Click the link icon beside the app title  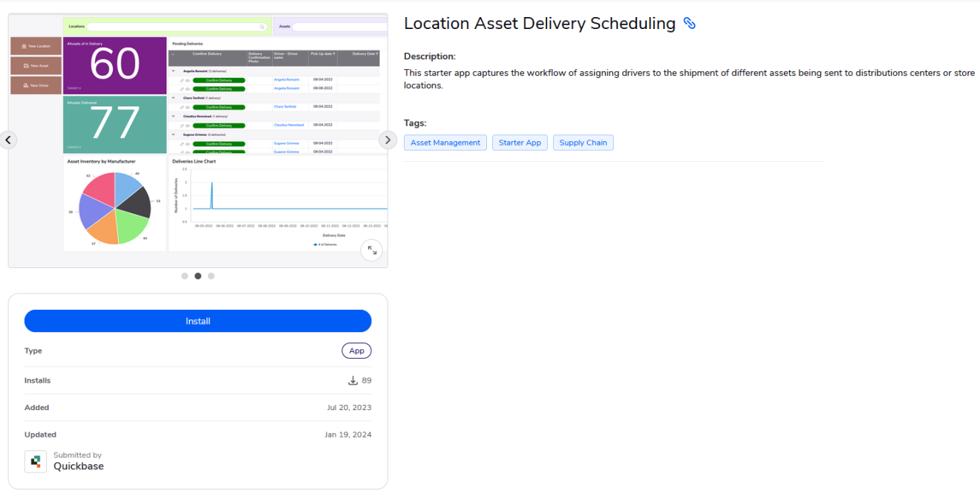pos(690,23)
